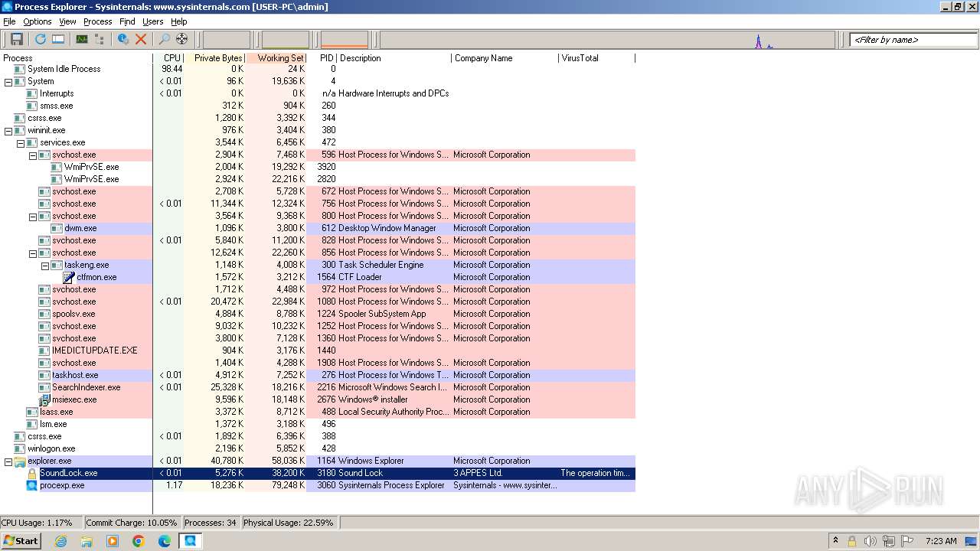The image size is (980, 551).
Task: Click the explorer.exe folder icon
Action: pyautogui.click(x=20, y=461)
